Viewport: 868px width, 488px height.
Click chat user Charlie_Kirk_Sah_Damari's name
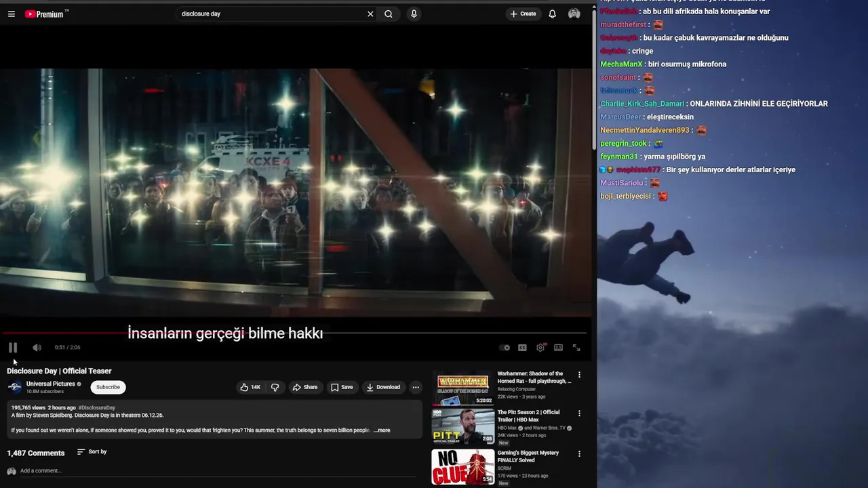pos(642,104)
